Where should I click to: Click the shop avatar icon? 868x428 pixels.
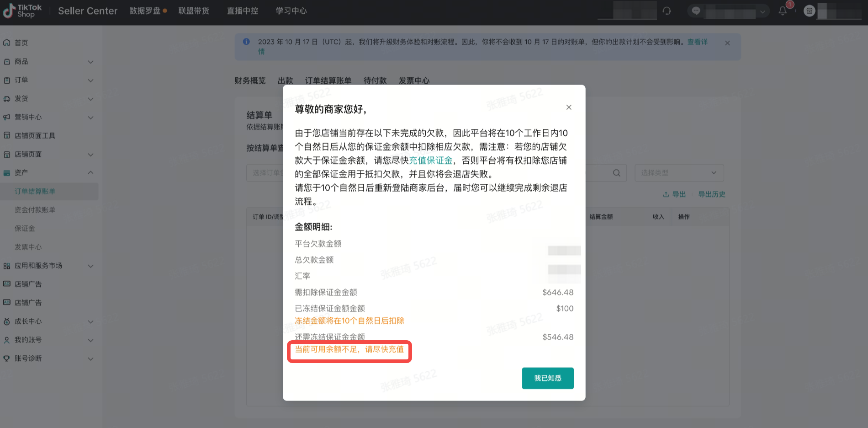click(810, 11)
